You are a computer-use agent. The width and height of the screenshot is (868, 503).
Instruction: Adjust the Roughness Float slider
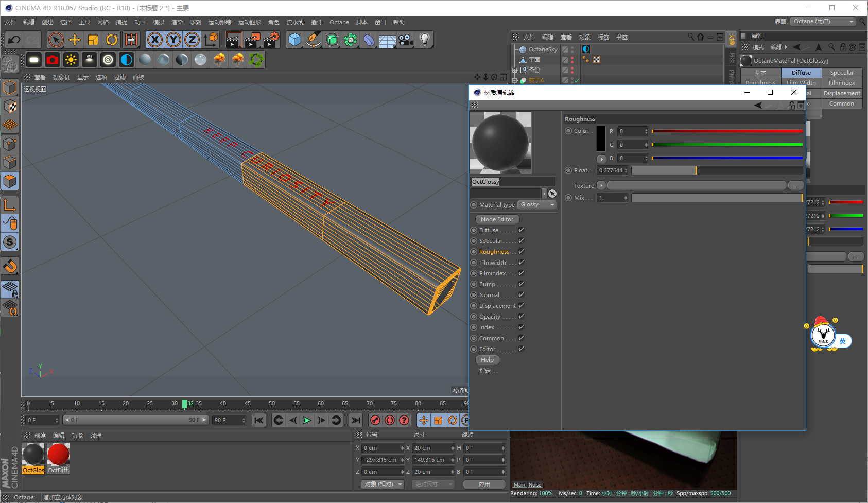pyautogui.click(x=717, y=170)
